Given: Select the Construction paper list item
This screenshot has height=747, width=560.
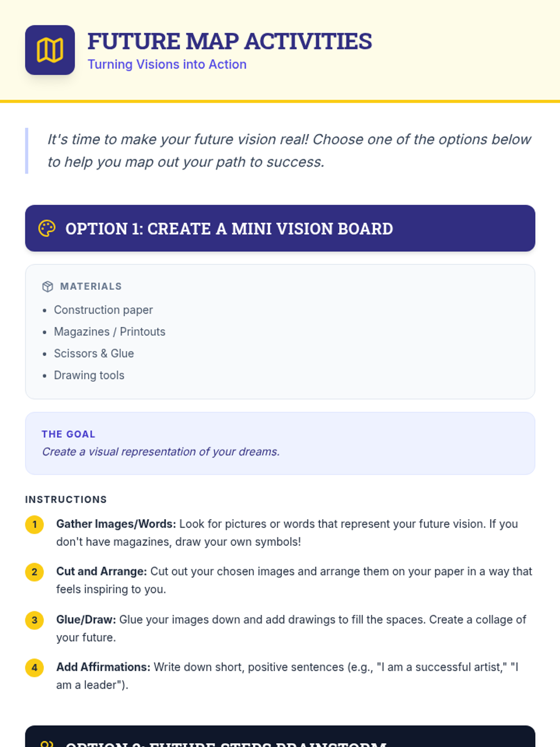Looking at the screenshot, I should click(103, 310).
